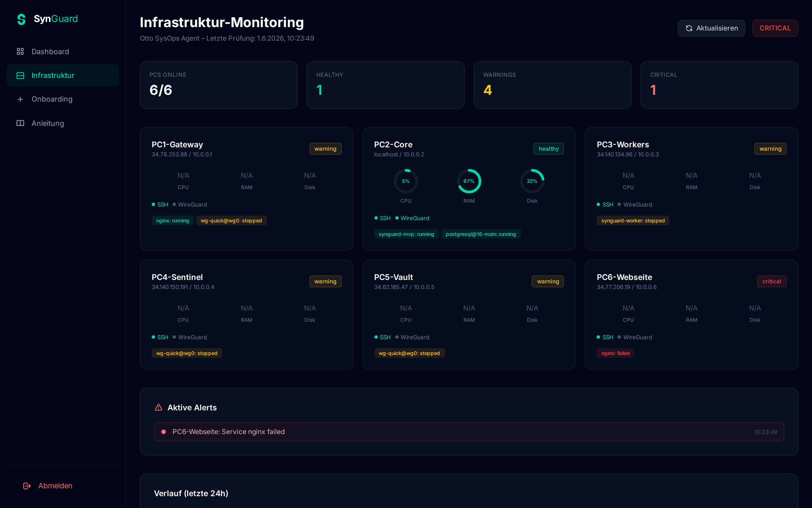Screen dimensions: 812x508
Task: Click the 'nginx: running' tag
Action: coord(173,221)
